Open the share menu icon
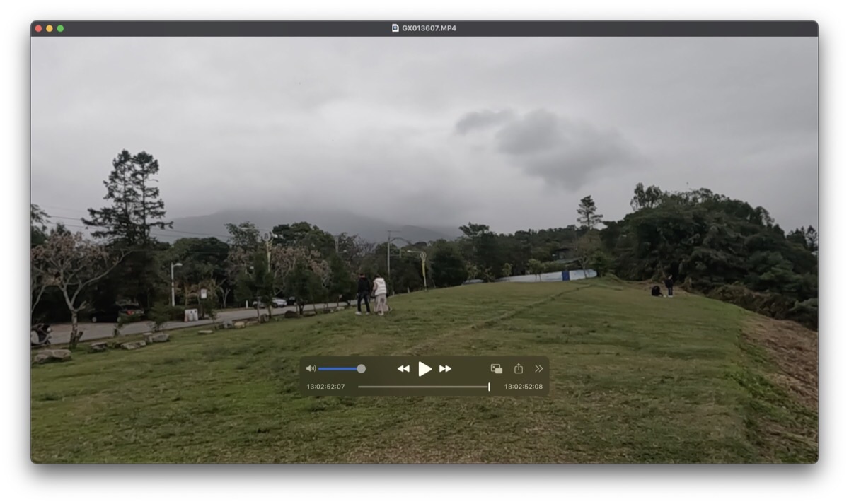 (x=518, y=368)
